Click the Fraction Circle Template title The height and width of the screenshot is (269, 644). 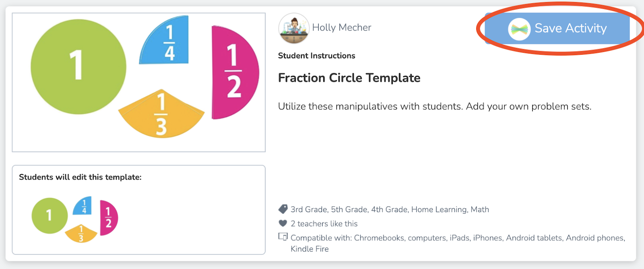349,78
